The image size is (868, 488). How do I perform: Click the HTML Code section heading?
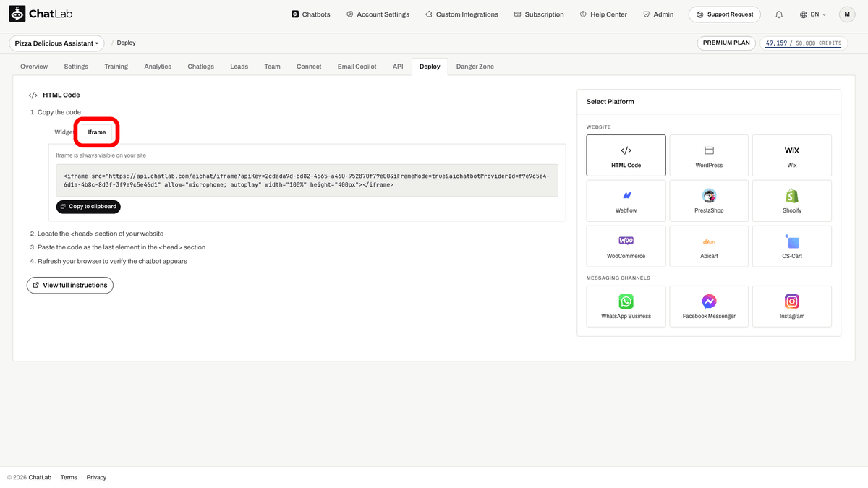click(61, 95)
